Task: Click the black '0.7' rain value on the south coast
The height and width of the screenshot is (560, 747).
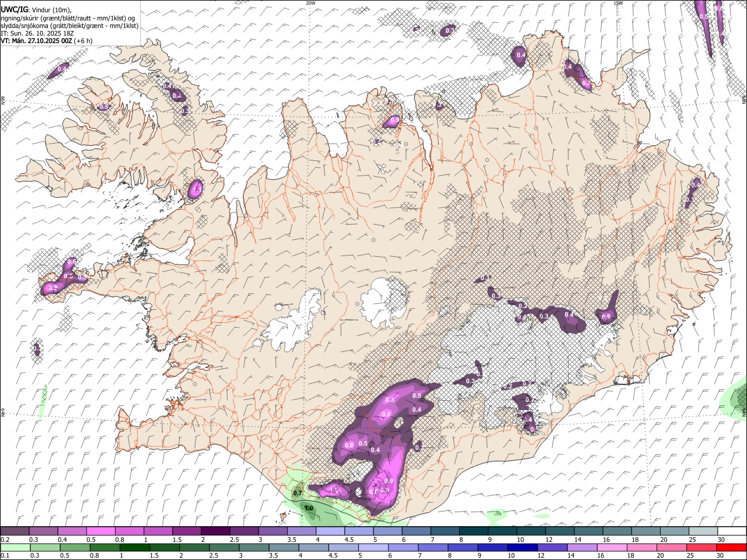Action: (298, 493)
